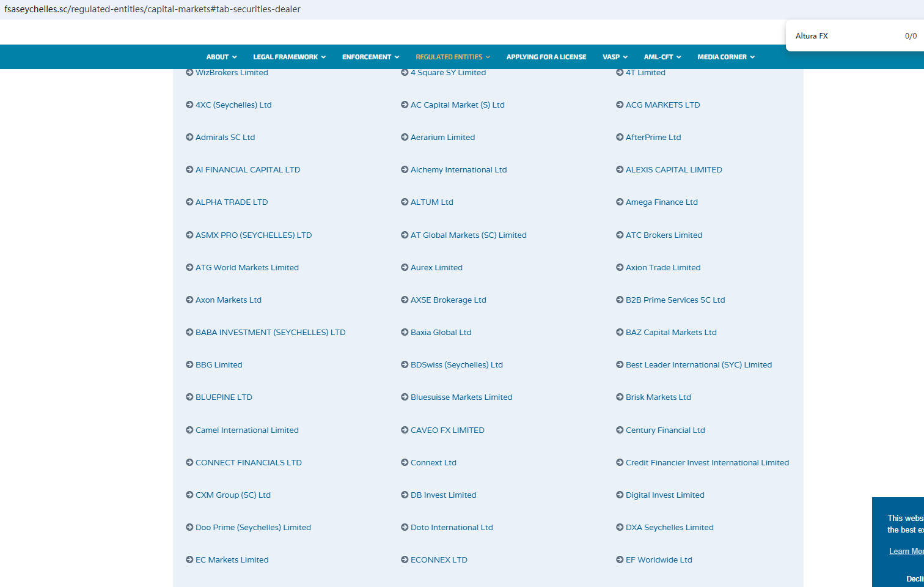
Task: Click arrow icon next to 4XC (Seychelles) Ltd
Action: pos(189,105)
